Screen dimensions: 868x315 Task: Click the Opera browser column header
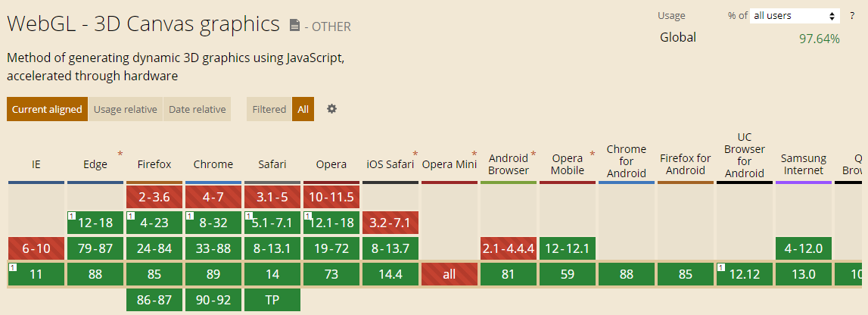pyautogui.click(x=331, y=164)
